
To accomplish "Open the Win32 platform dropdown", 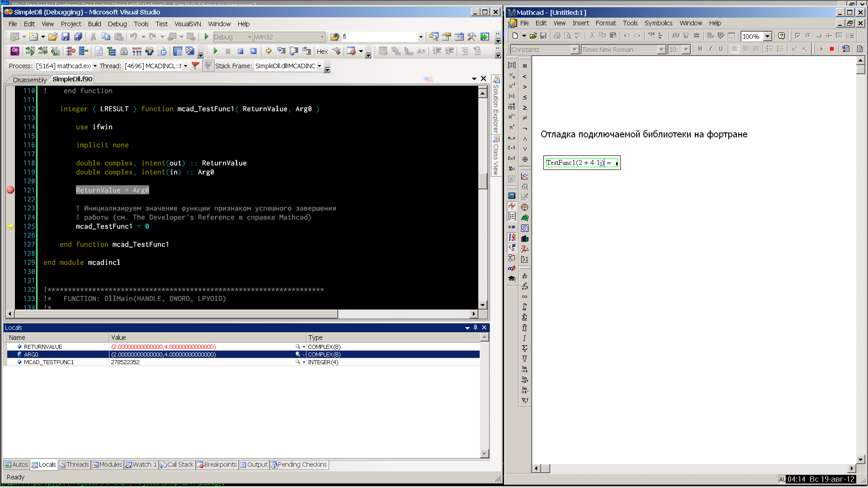I will [322, 37].
